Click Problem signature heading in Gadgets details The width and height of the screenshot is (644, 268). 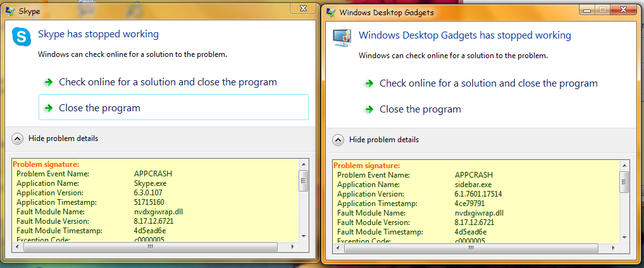pyautogui.click(x=366, y=166)
